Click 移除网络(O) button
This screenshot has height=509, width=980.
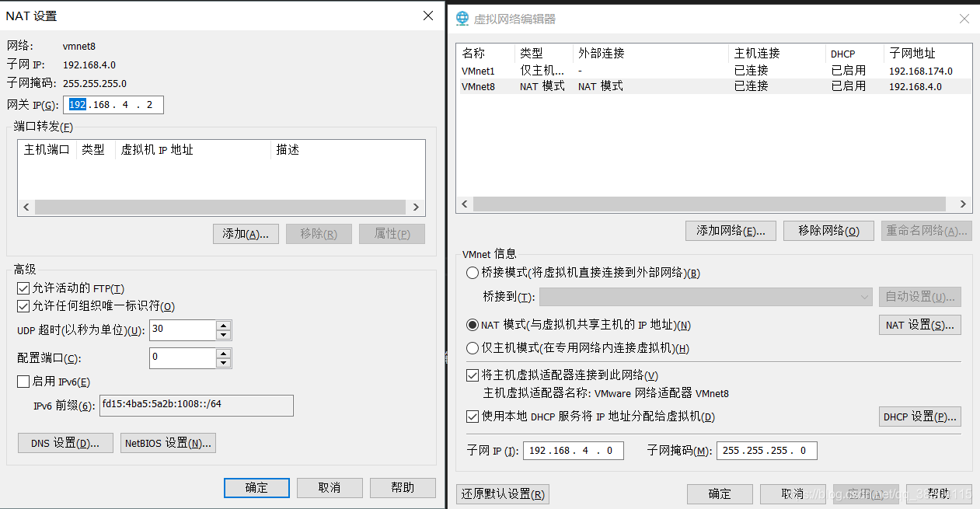829,231
